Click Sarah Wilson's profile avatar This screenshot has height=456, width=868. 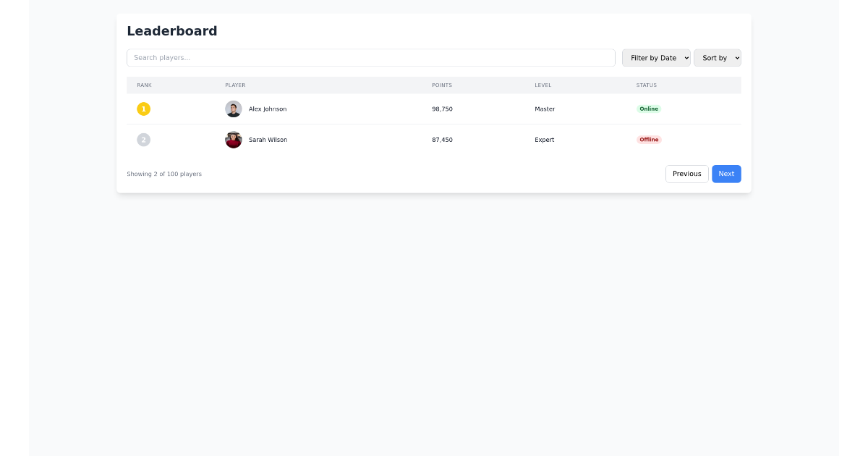click(x=233, y=140)
